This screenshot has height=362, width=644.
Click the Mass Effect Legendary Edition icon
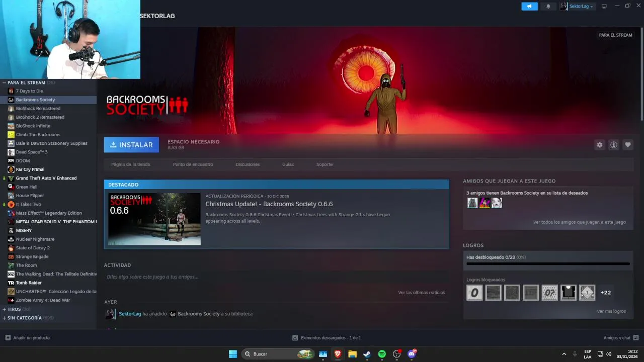(11, 213)
